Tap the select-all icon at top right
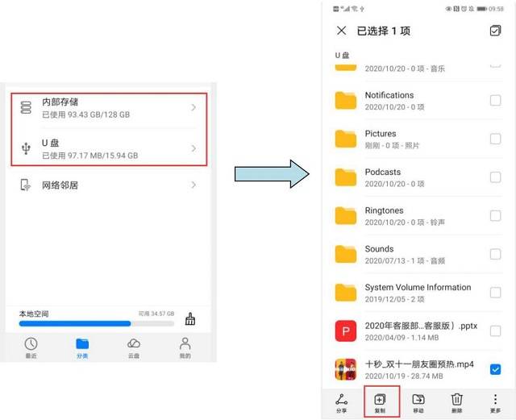The image size is (516, 420). coord(495,31)
